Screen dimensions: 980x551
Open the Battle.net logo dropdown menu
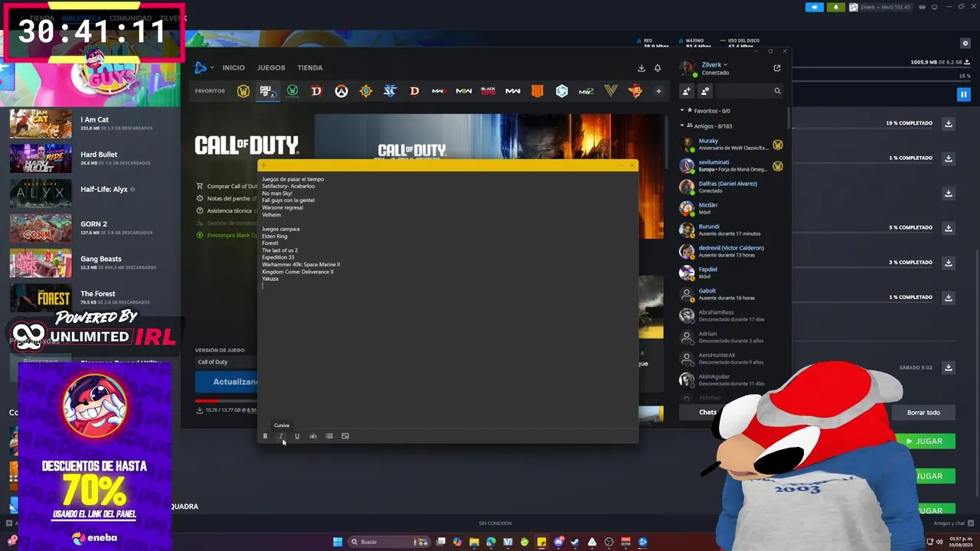click(204, 68)
